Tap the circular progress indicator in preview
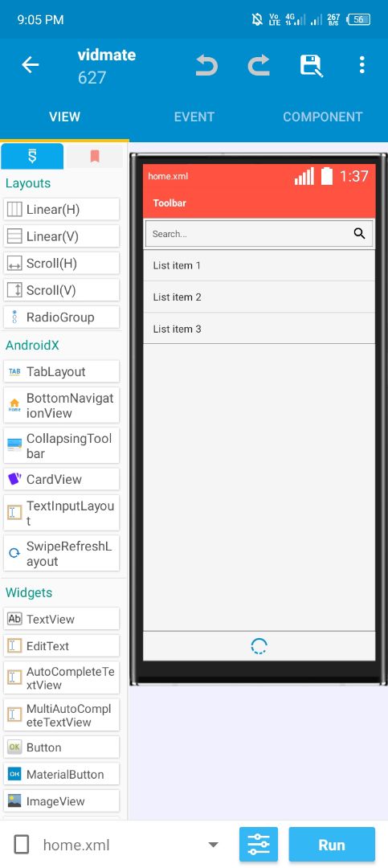 259,646
